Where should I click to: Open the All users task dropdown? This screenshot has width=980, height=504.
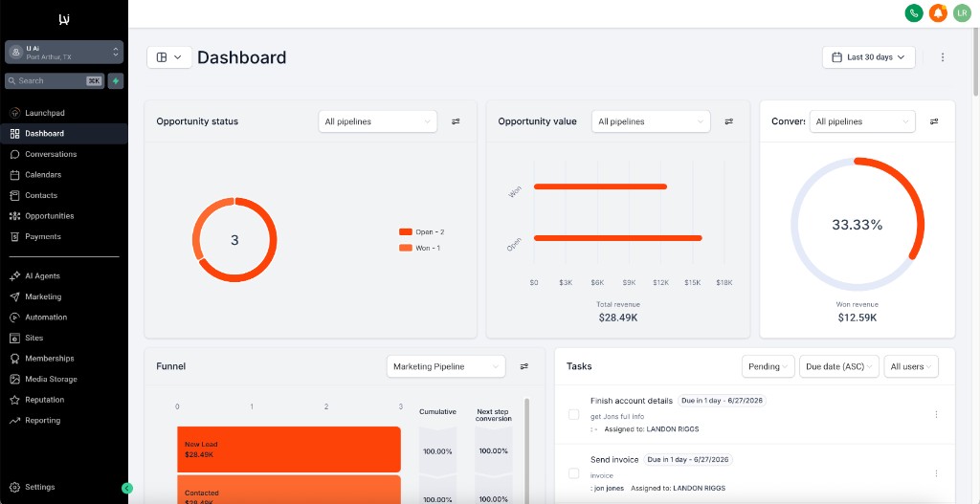(x=911, y=366)
